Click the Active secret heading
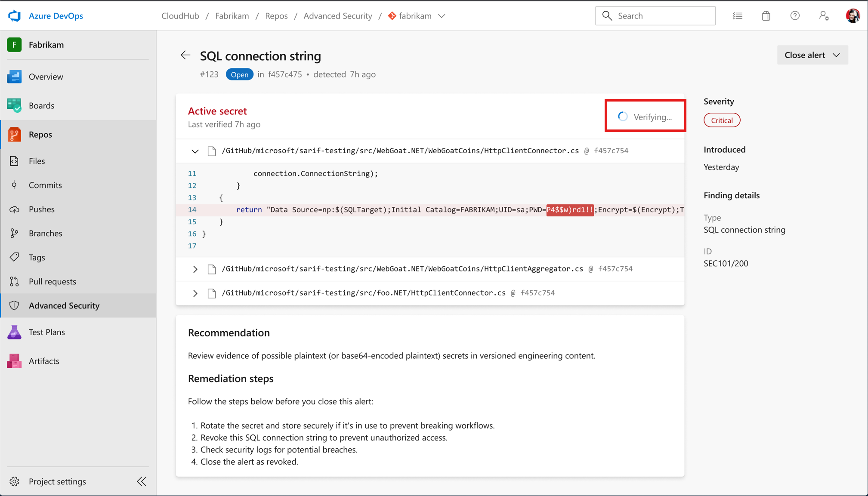The height and width of the screenshot is (496, 868). tap(217, 111)
